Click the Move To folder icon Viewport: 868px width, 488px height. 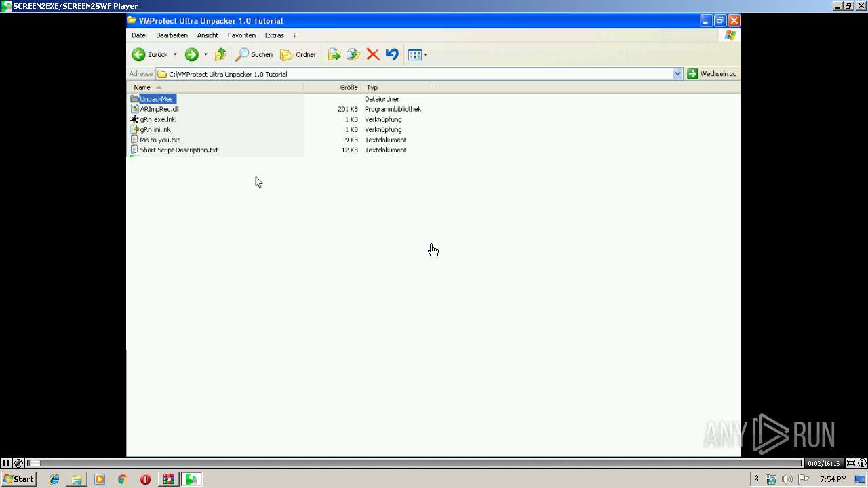click(334, 54)
